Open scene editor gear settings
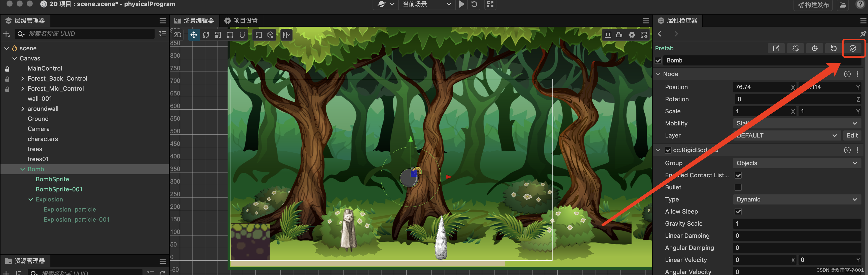The image size is (868, 275). tap(632, 35)
